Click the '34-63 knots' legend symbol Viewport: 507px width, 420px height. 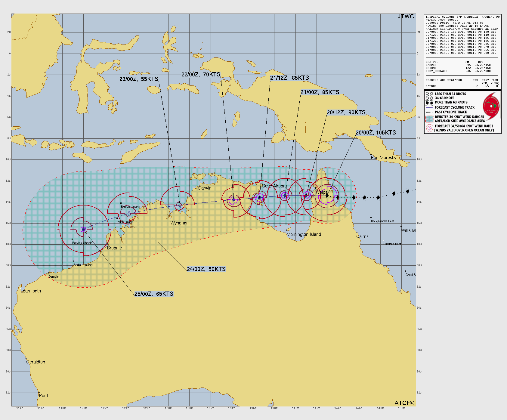429,98
